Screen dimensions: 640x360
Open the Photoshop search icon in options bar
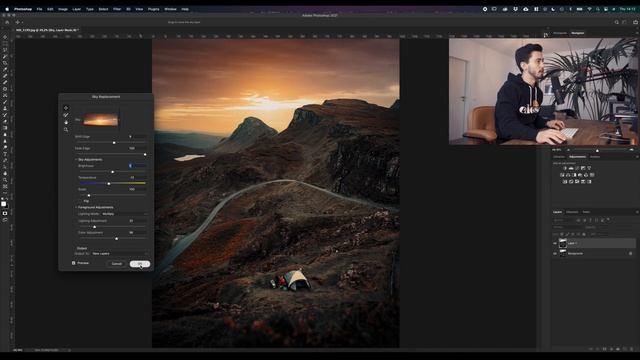pos(616,22)
